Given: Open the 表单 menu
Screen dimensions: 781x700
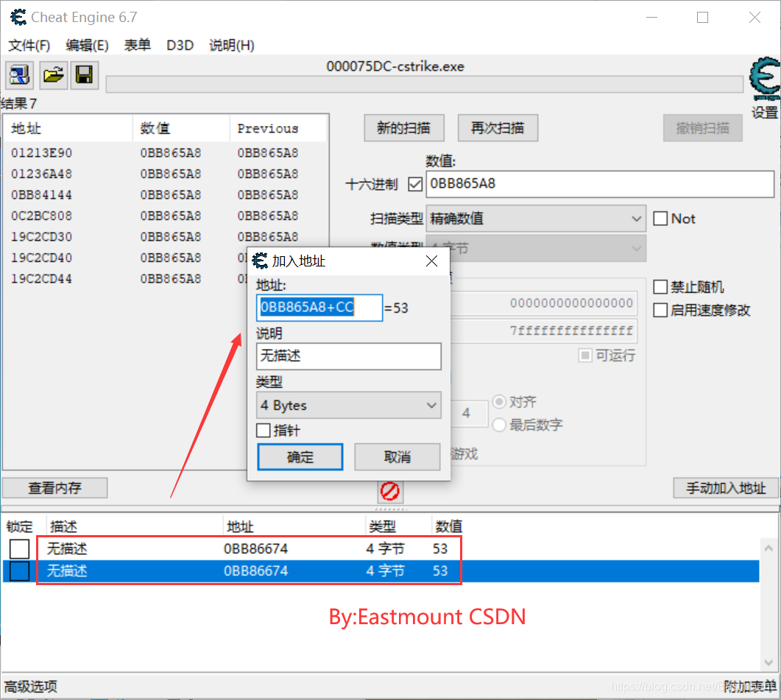Looking at the screenshot, I should pyautogui.click(x=138, y=46).
